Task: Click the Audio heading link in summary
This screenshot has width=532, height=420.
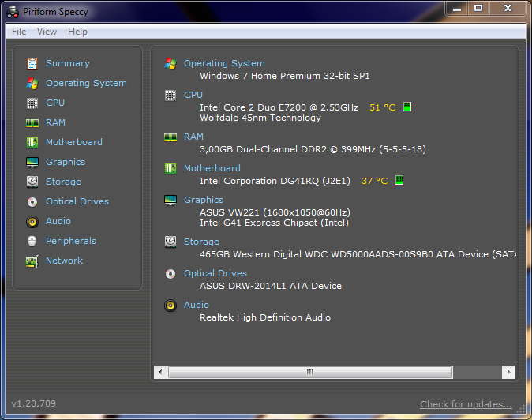Action: click(197, 305)
